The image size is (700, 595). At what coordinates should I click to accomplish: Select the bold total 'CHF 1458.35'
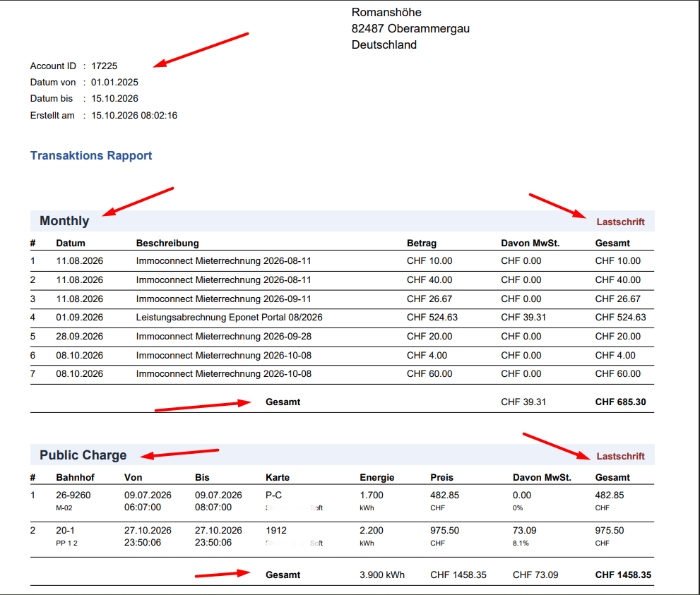pos(623,575)
